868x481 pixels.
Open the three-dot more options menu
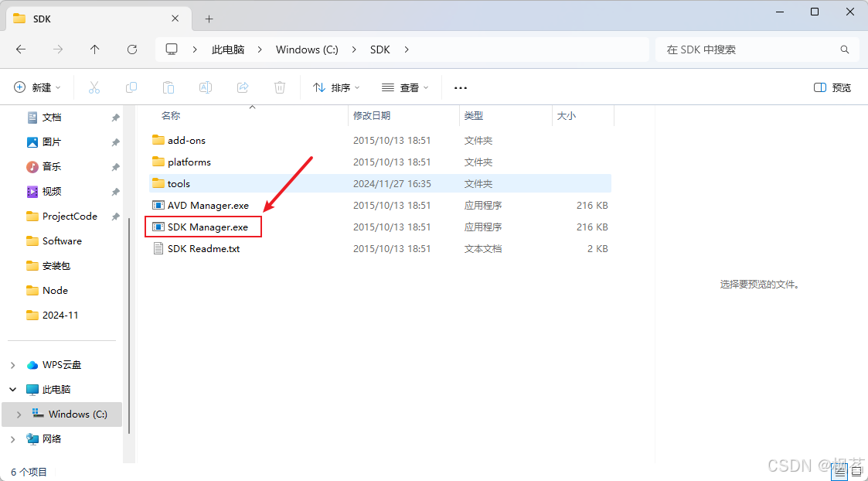tap(461, 87)
